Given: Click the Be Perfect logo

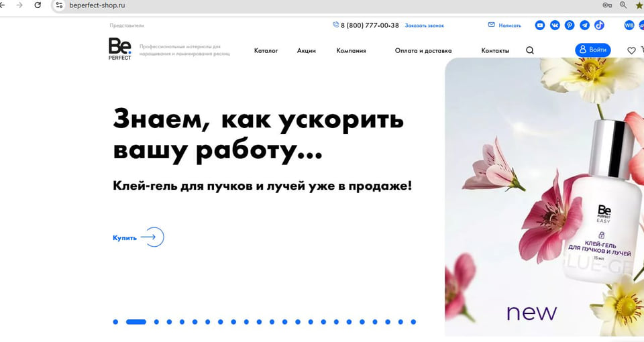Looking at the screenshot, I should pos(120,49).
